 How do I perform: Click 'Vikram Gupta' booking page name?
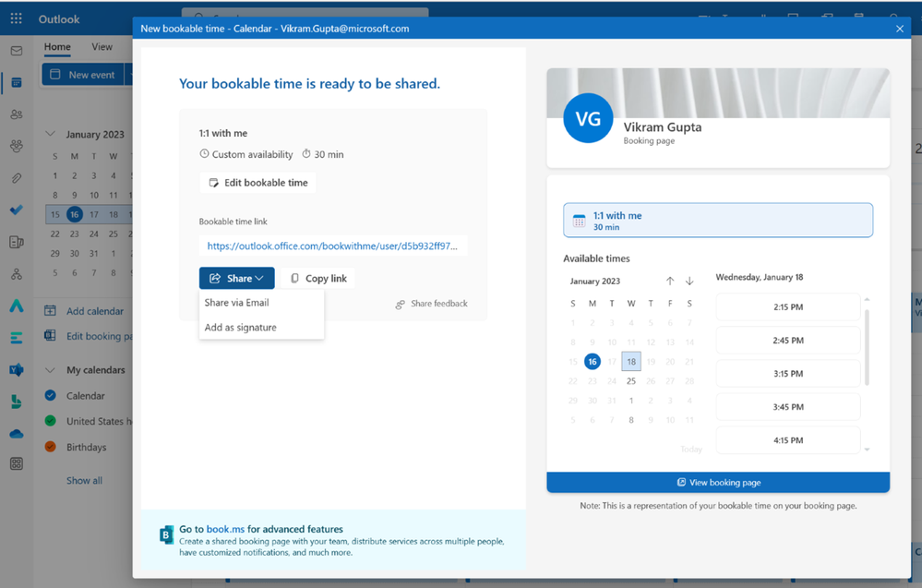[x=662, y=127]
